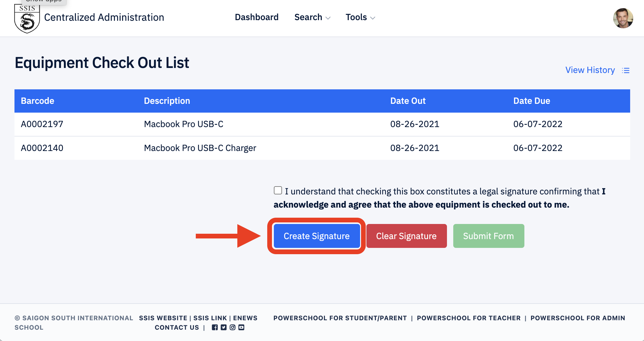Open the Facebook footer icon

(215, 327)
